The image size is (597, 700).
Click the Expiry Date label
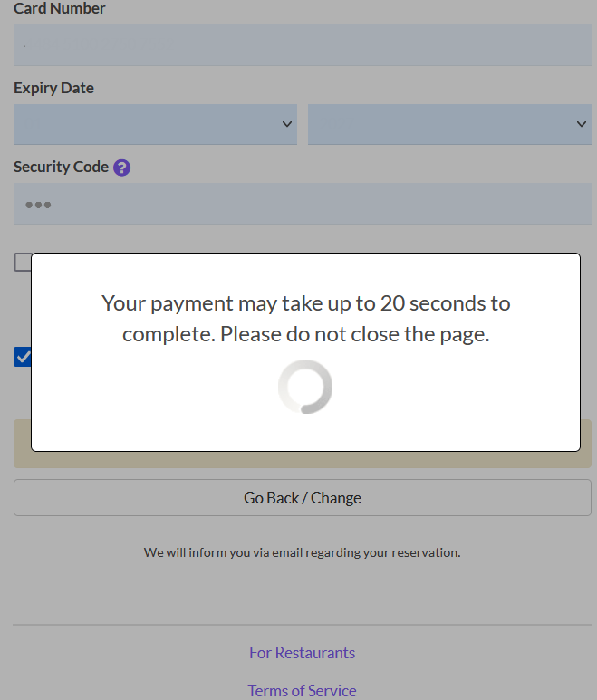click(54, 88)
